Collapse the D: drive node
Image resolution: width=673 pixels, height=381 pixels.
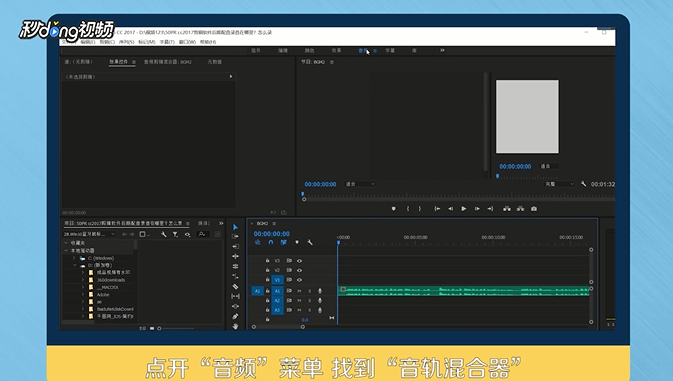point(74,266)
